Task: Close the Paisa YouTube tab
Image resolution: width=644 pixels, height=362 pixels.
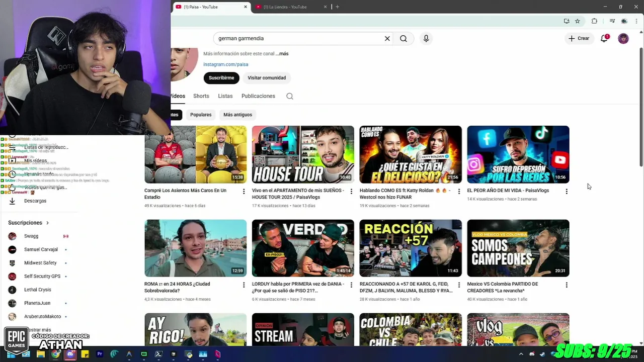Action: click(246, 7)
